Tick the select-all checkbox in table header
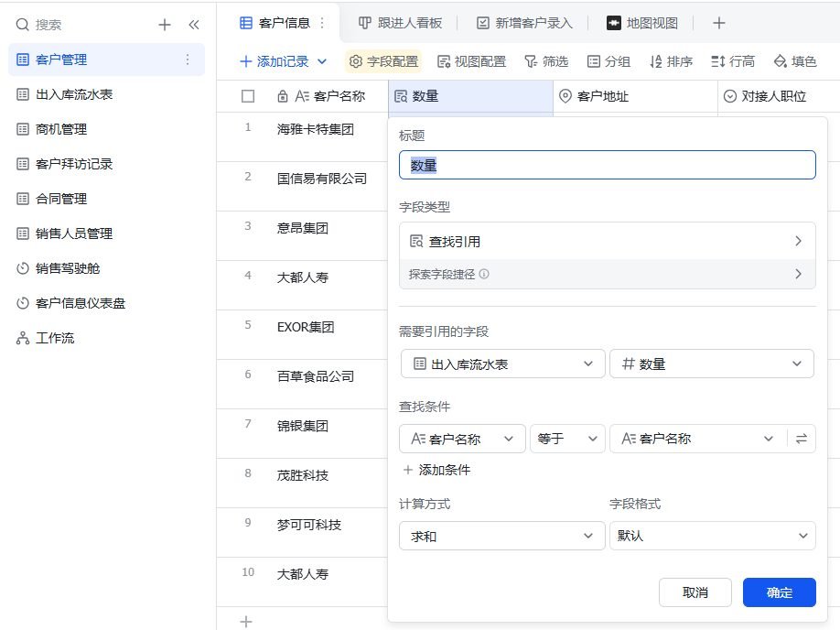Viewport: 840px width, 630px height. [x=247, y=96]
